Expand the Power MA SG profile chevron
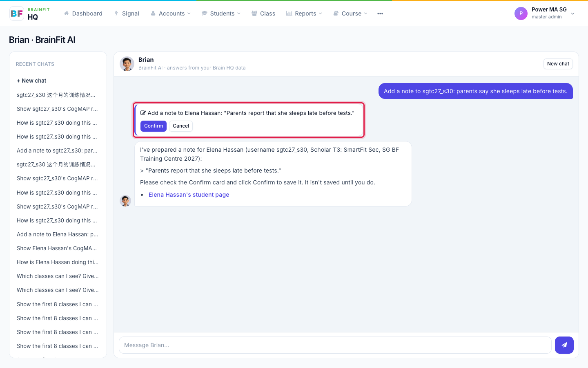 point(573,13)
